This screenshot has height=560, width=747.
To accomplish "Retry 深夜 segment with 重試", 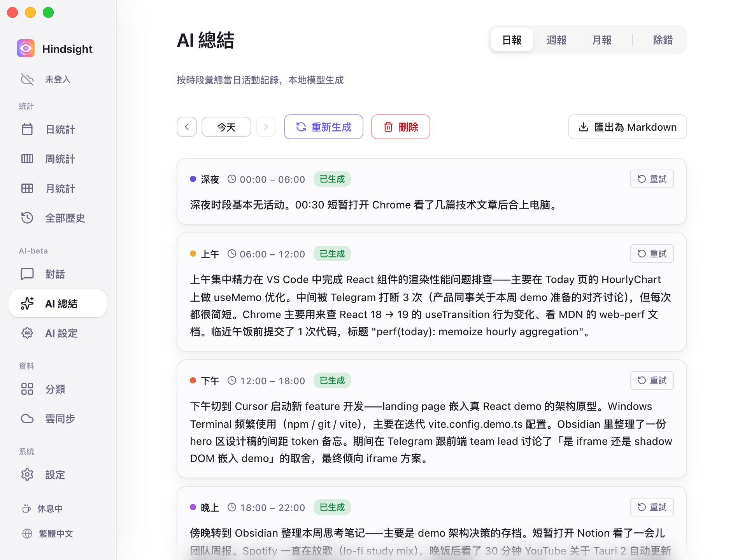I will click(652, 179).
